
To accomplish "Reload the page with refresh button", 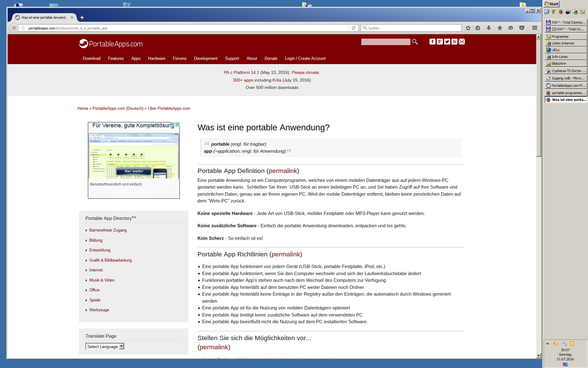I will [x=353, y=28].
